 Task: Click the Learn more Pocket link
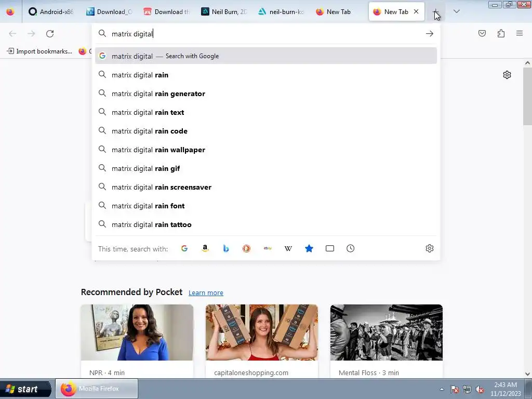(206, 292)
